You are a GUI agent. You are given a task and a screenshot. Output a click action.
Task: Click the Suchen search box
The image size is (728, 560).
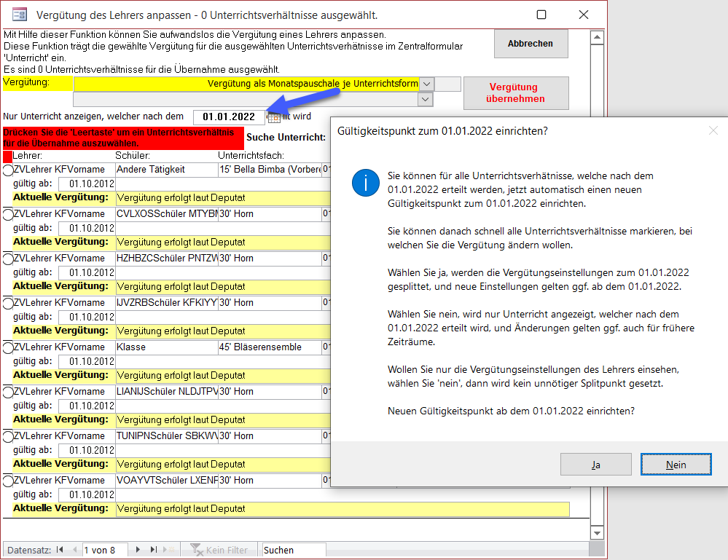[x=294, y=550]
